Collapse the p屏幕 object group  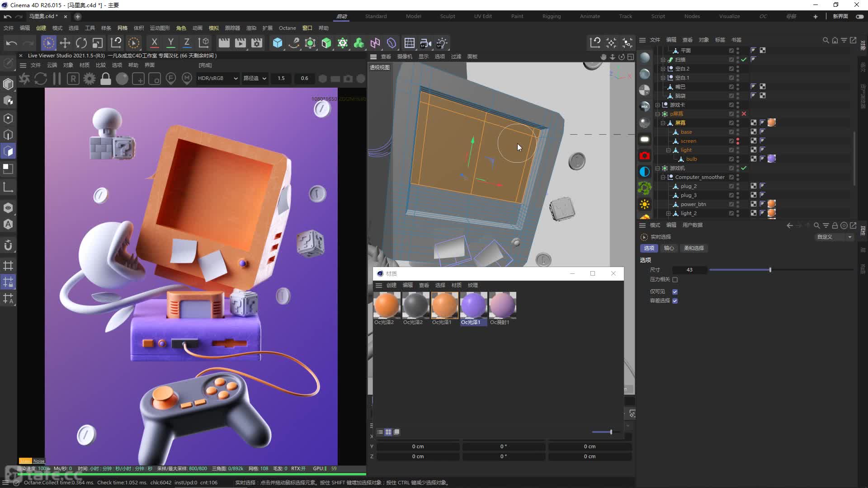tap(657, 114)
